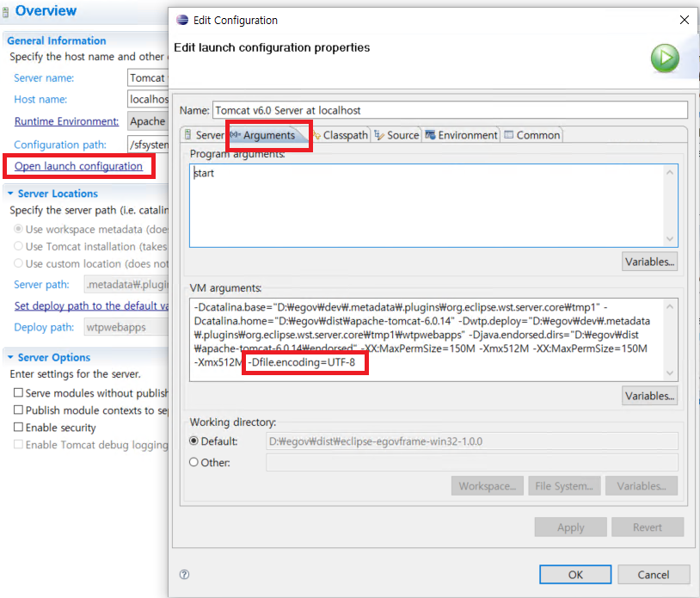The image size is (700, 598).
Task: Click the Revert button
Action: pyautogui.click(x=648, y=527)
